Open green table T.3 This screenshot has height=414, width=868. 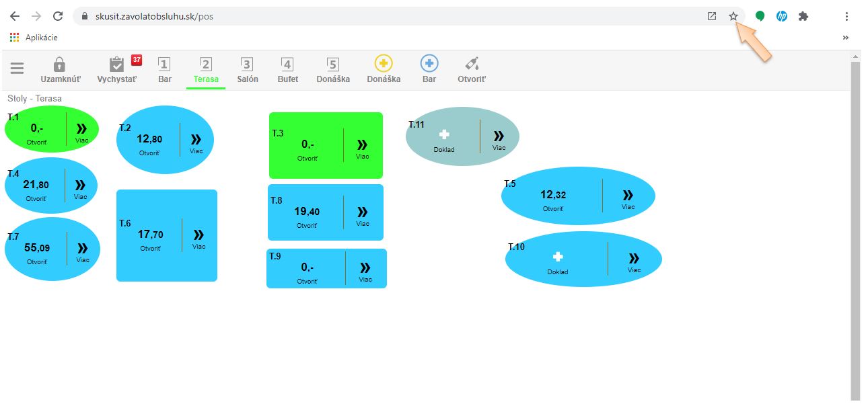tap(308, 147)
